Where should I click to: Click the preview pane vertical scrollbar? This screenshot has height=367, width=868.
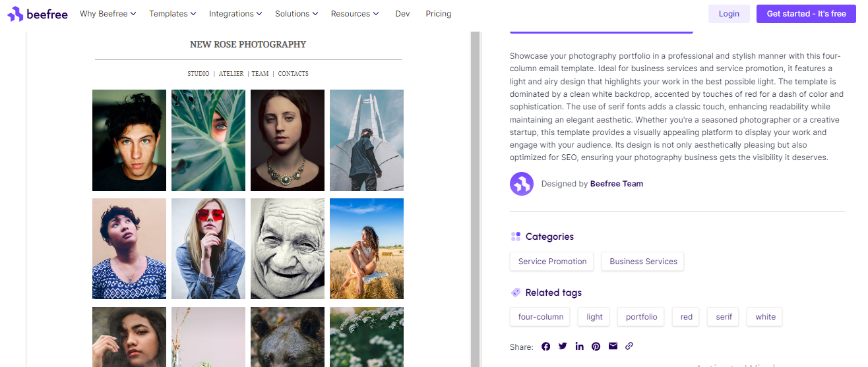click(x=474, y=198)
